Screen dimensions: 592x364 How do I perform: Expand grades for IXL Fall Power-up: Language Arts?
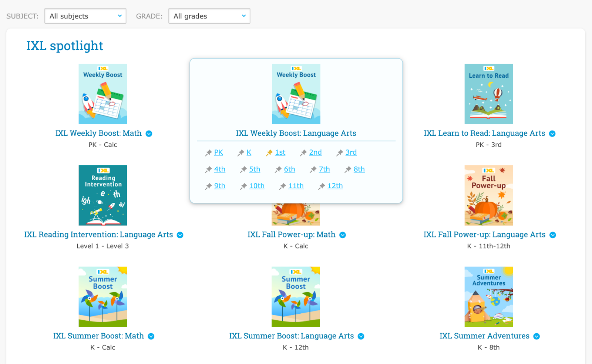553,235
